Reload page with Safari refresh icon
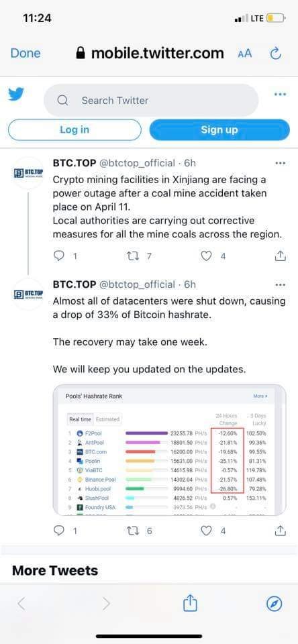 click(275, 54)
